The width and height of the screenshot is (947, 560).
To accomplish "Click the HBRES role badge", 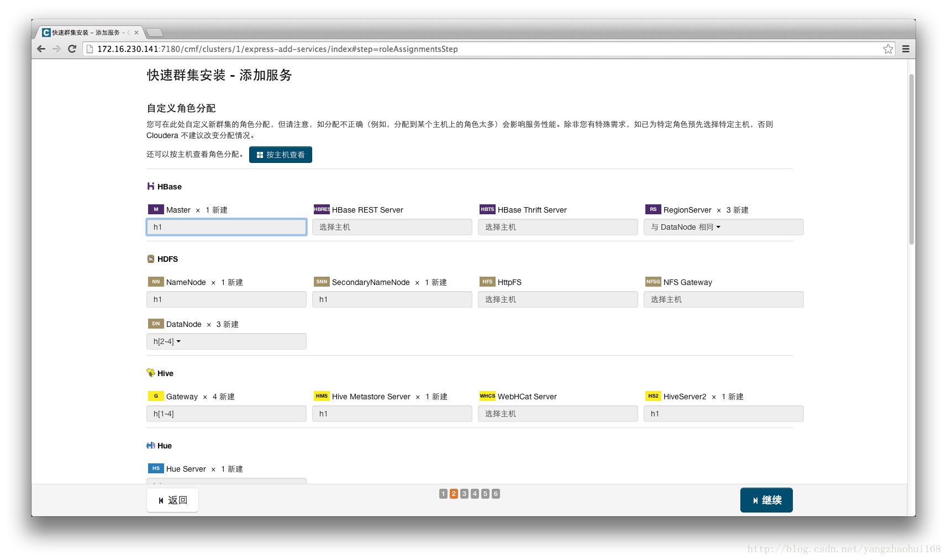I will point(322,209).
